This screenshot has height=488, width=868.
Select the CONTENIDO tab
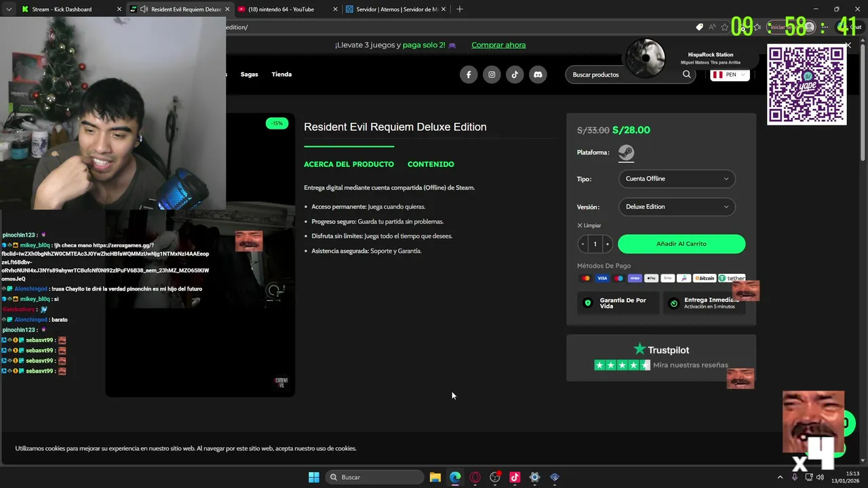coord(431,164)
